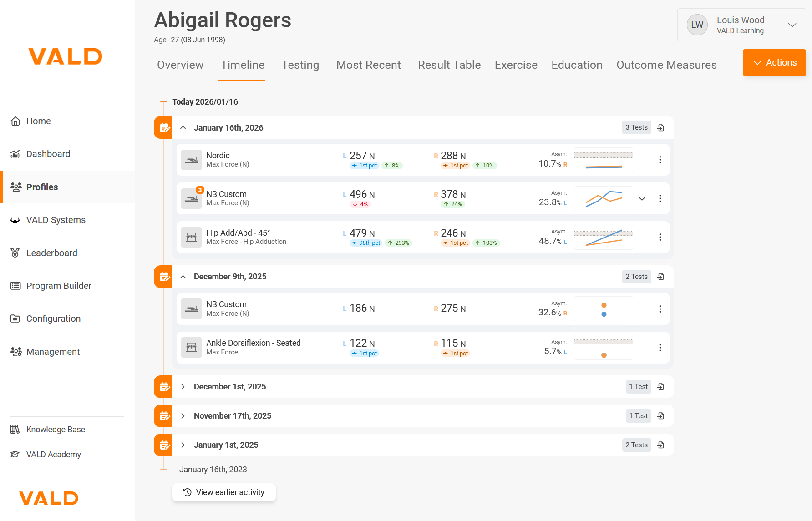Switch to the Outcome Measures tab

click(x=666, y=65)
